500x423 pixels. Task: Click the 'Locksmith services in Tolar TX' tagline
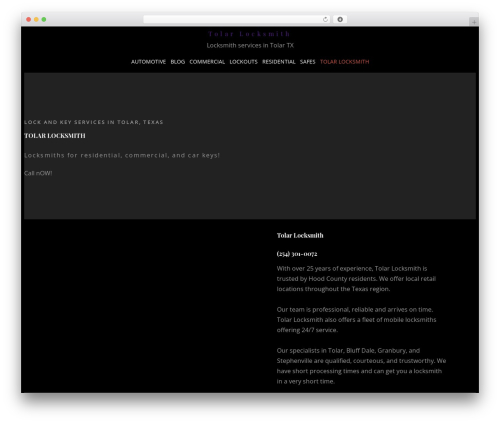coord(250,45)
